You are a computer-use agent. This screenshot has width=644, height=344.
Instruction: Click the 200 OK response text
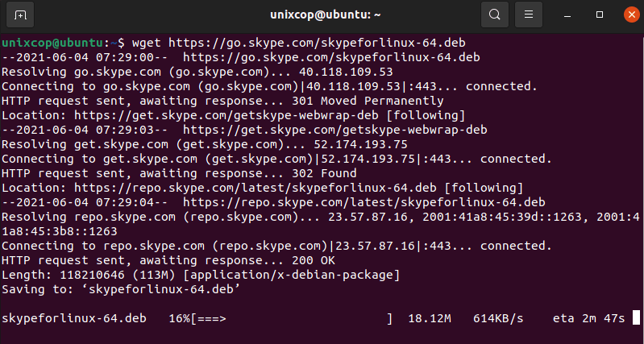(x=314, y=261)
